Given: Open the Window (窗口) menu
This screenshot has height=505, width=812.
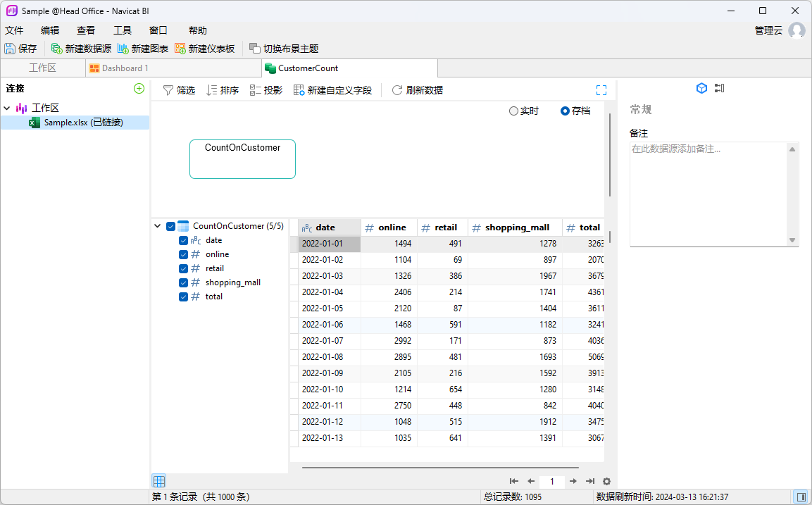Looking at the screenshot, I should pos(158,30).
